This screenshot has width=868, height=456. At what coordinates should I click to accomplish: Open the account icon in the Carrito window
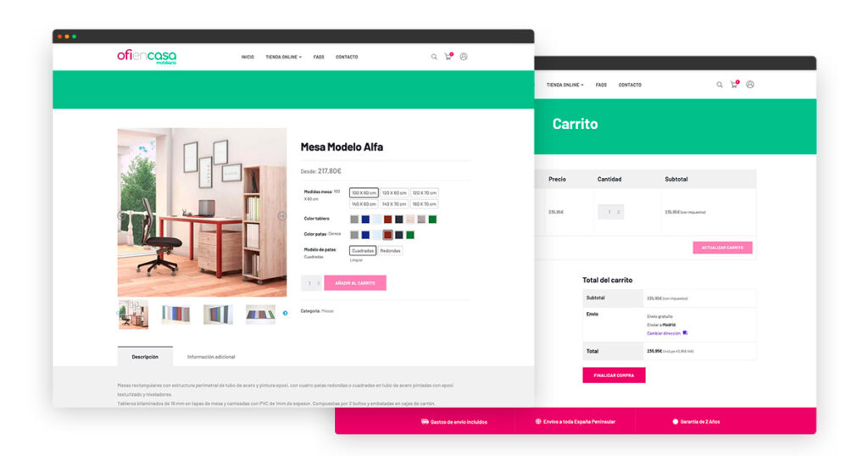[x=750, y=85]
